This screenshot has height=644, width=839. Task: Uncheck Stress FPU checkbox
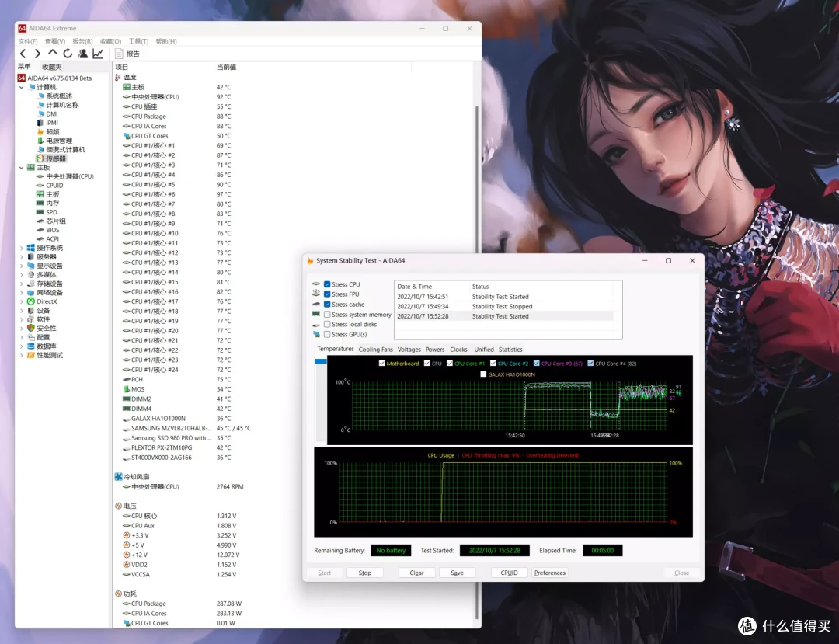tap(327, 294)
